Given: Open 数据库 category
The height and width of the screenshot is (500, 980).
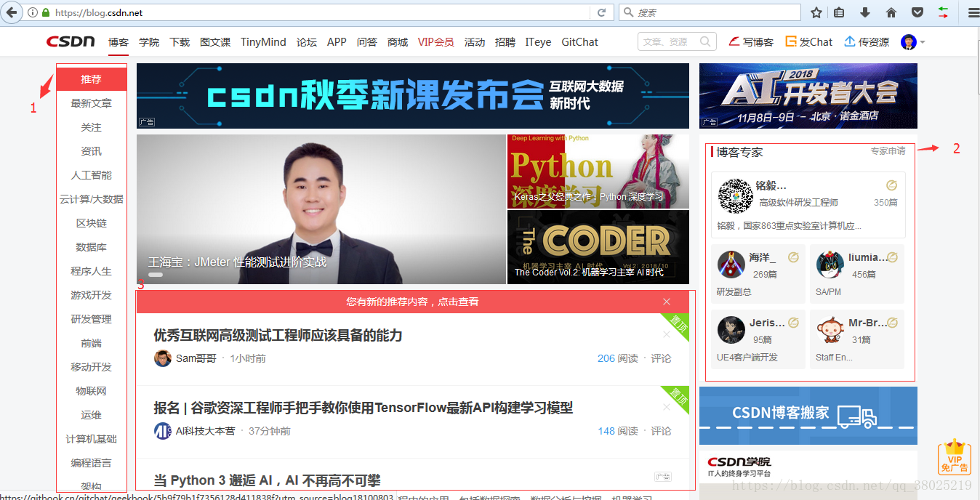Looking at the screenshot, I should 92,247.
